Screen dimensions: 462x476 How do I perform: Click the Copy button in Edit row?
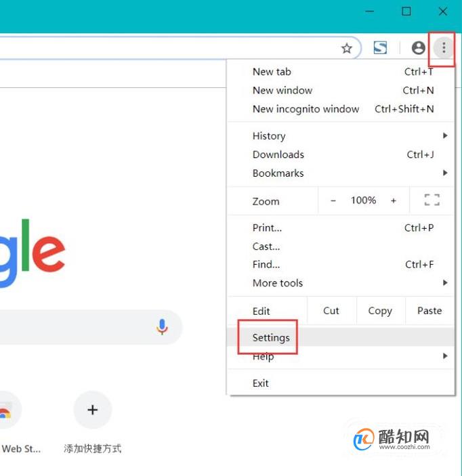tap(381, 311)
